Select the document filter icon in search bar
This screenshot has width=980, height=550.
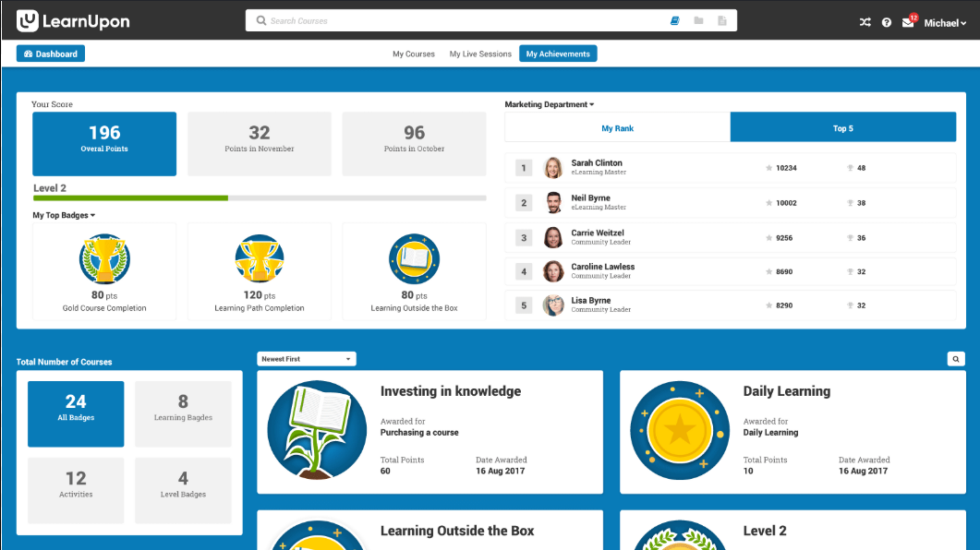coord(722,20)
